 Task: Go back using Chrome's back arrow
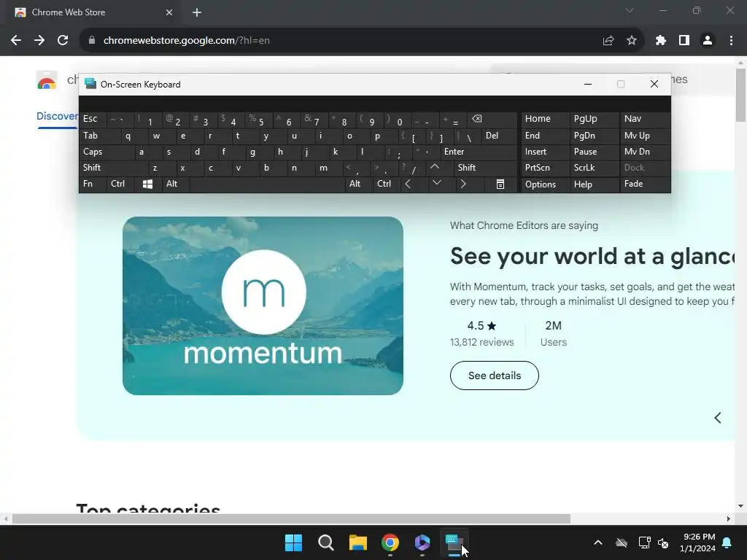click(x=16, y=41)
